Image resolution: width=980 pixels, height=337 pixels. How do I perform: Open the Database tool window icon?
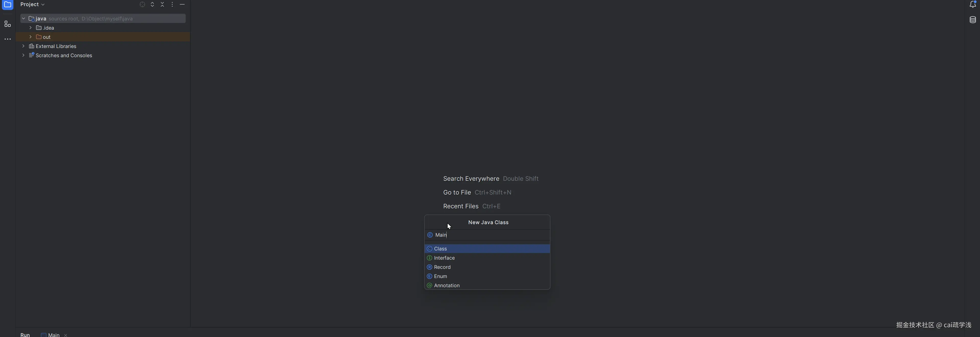[x=973, y=20]
